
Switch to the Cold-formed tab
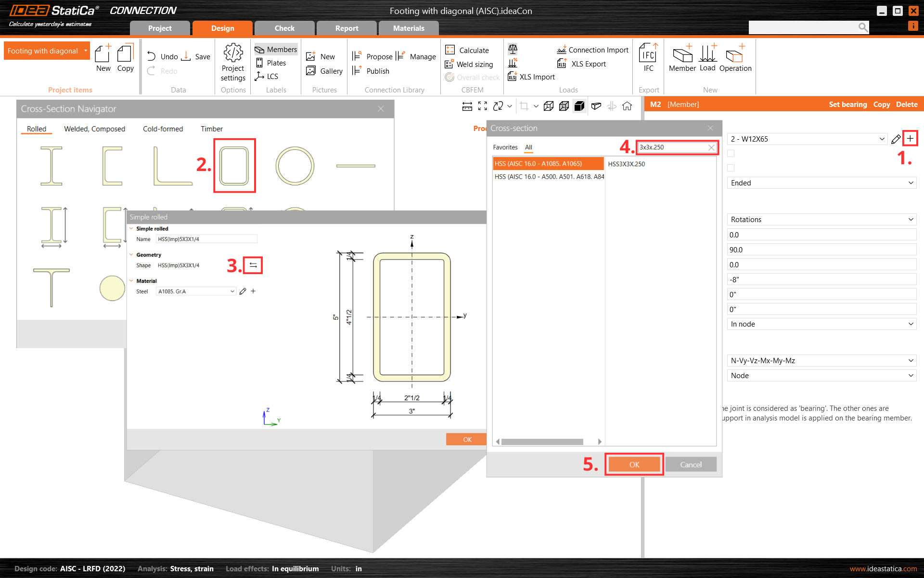click(x=163, y=129)
